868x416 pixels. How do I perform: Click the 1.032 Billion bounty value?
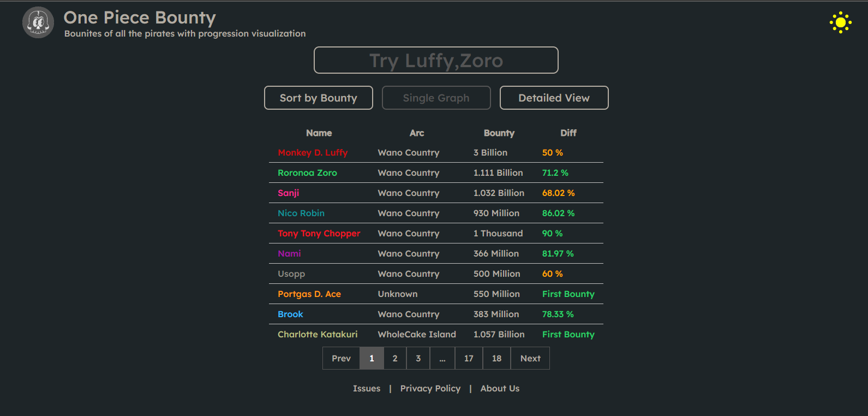tap(499, 193)
